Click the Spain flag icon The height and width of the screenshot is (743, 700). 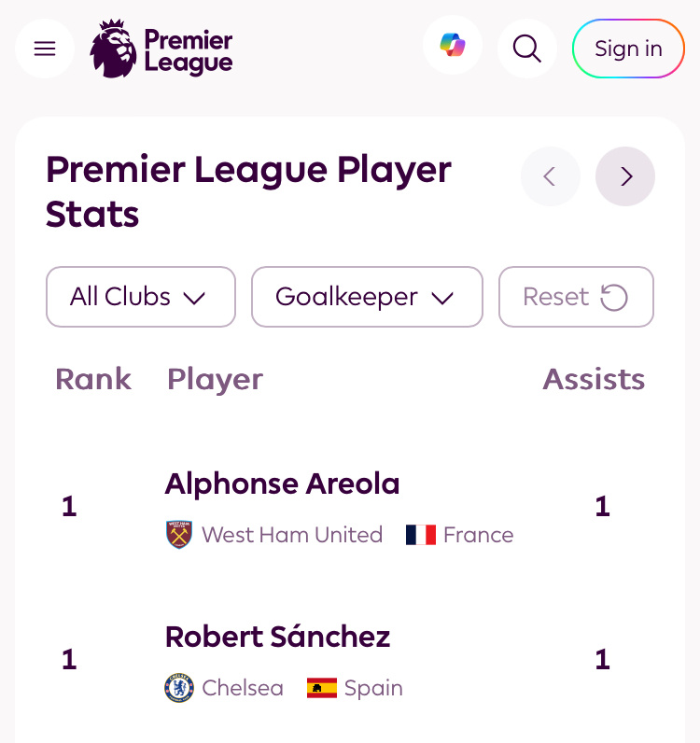coord(322,688)
